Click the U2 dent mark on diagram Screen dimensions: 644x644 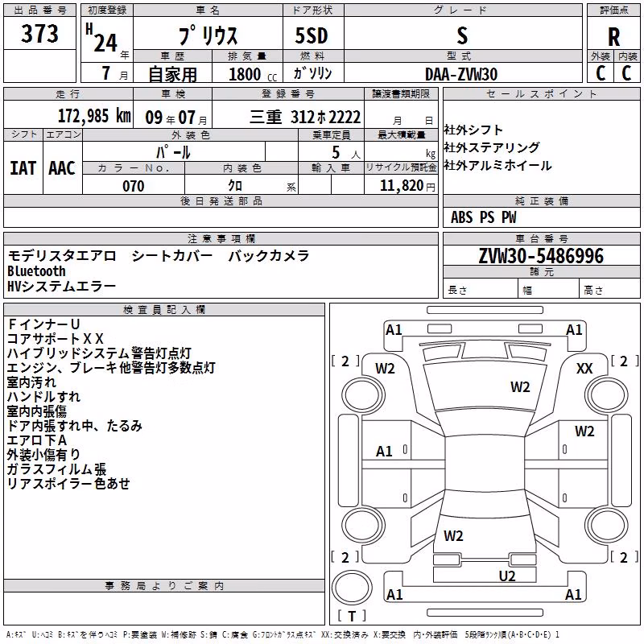click(507, 576)
